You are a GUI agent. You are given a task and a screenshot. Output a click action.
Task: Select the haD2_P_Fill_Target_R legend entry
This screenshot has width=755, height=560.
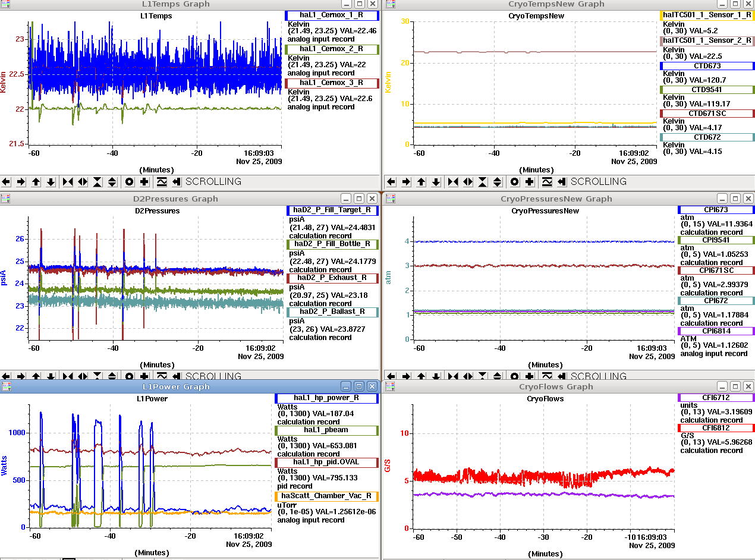point(332,210)
